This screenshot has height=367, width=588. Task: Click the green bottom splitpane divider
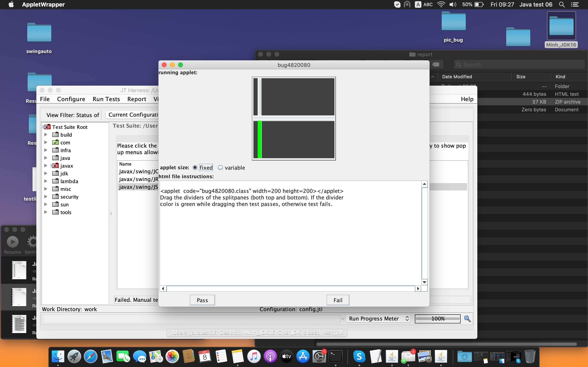[259, 140]
